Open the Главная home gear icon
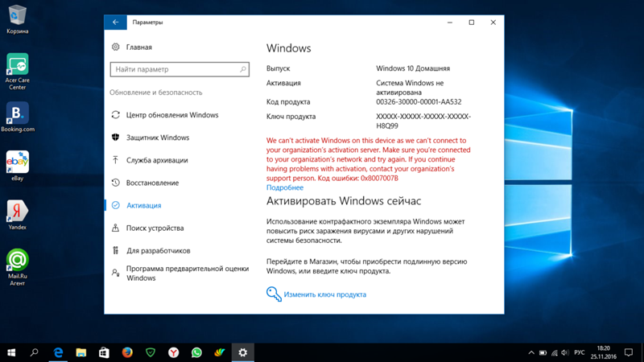644x362 pixels. pyautogui.click(x=115, y=47)
